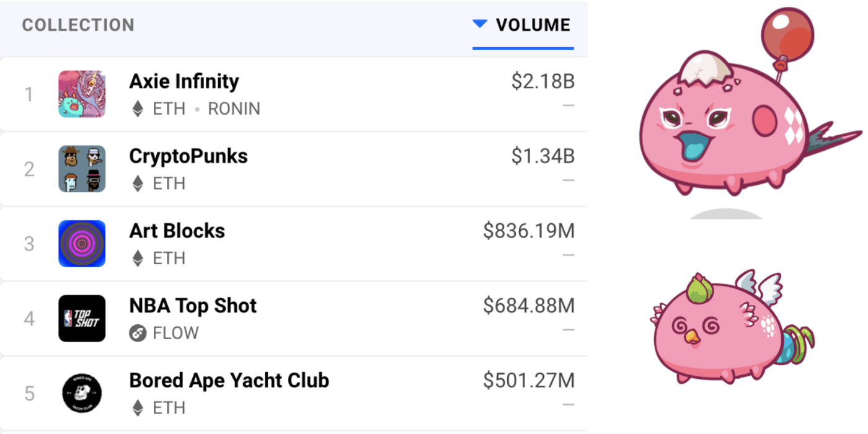This screenshot has width=868, height=434.
Task: Select the RONIN chain label for Axie Infinity
Action: coord(234,109)
